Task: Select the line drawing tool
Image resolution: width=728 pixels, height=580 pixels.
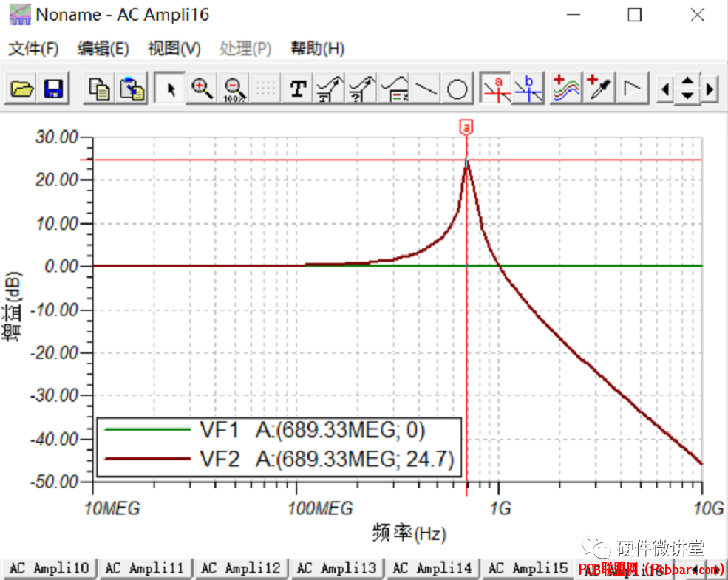Action: pyautogui.click(x=426, y=88)
